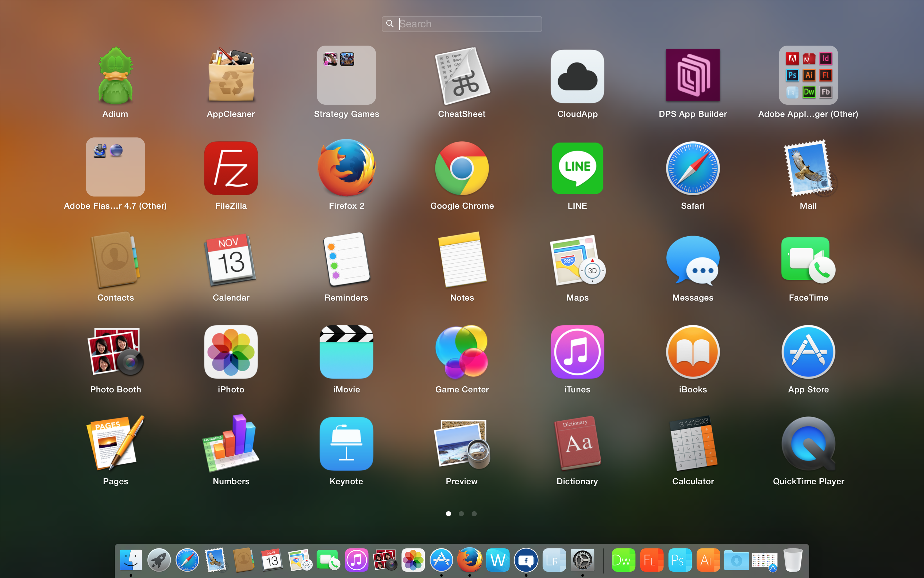Click the Launchpad rocket in the Dock
This screenshot has width=924, height=578.
[159, 560]
